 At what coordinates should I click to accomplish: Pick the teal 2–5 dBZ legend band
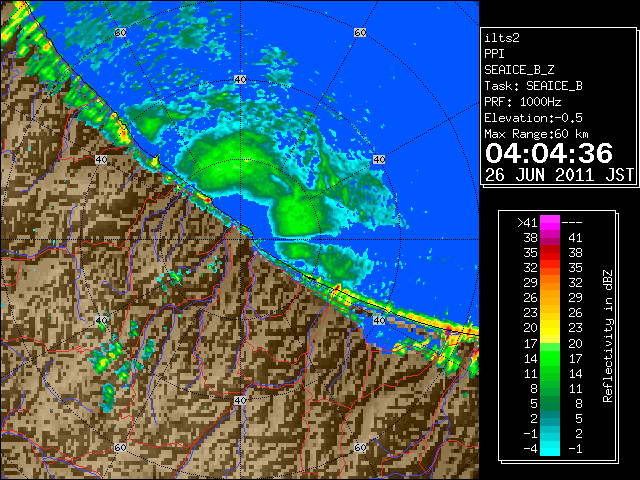coord(550,418)
